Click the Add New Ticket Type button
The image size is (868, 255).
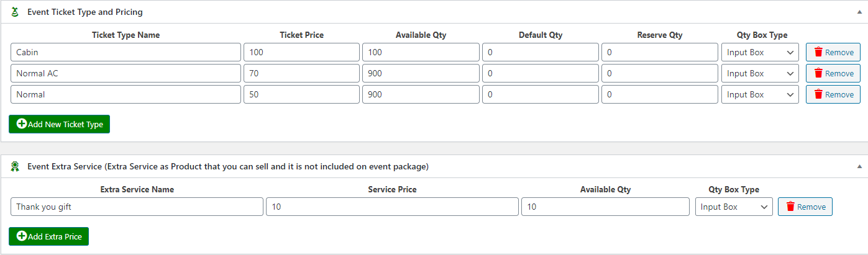(60, 124)
